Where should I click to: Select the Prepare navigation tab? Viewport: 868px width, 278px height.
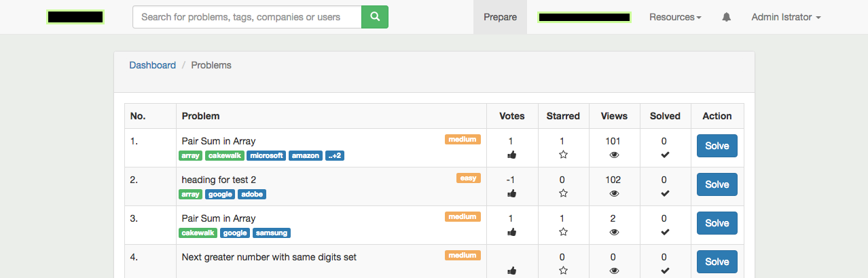(500, 17)
